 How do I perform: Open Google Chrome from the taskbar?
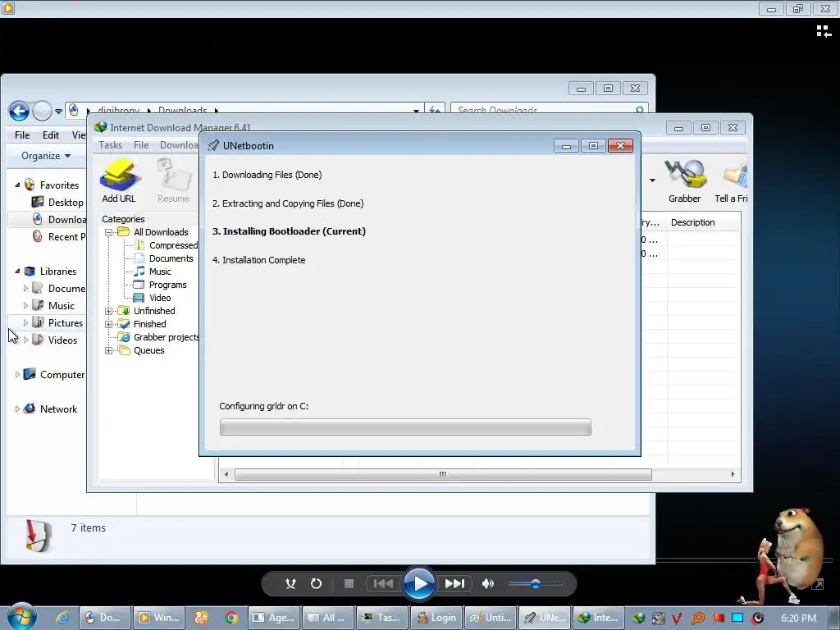[x=231, y=618]
